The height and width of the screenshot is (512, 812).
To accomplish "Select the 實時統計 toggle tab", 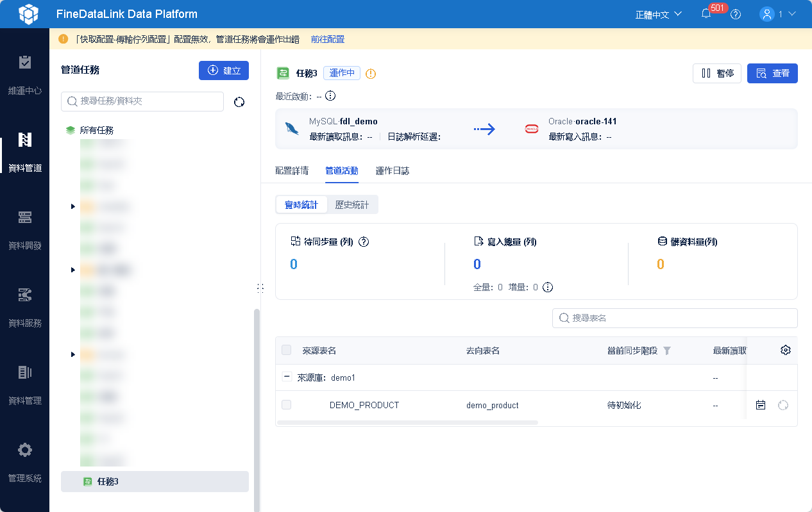I will (x=301, y=204).
